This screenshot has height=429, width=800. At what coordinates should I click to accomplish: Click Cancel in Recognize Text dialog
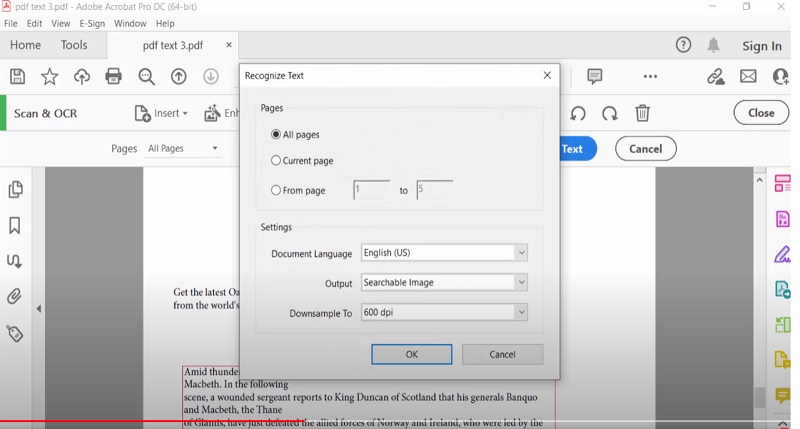click(x=503, y=354)
